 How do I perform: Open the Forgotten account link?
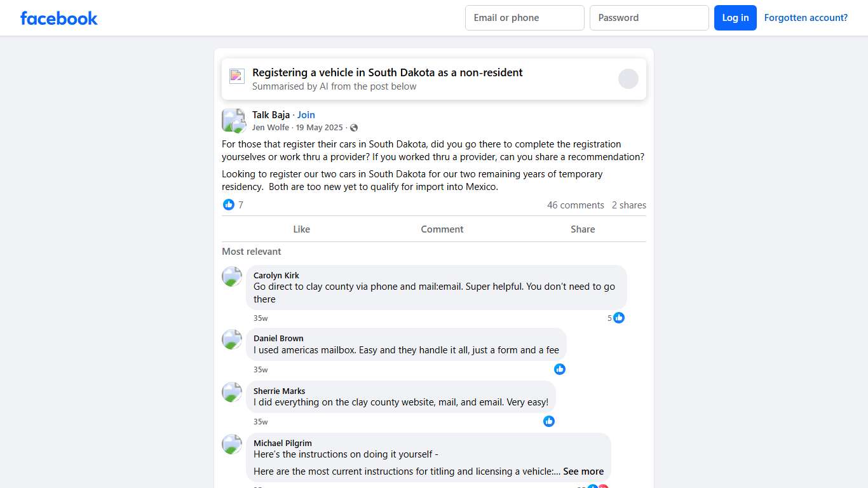tap(806, 18)
